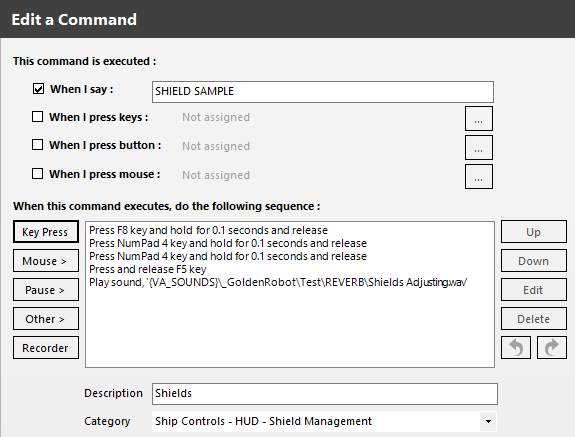This screenshot has width=575, height=437.
Task: Tick the 'When I press mouse' checkbox
Action: 37,174
